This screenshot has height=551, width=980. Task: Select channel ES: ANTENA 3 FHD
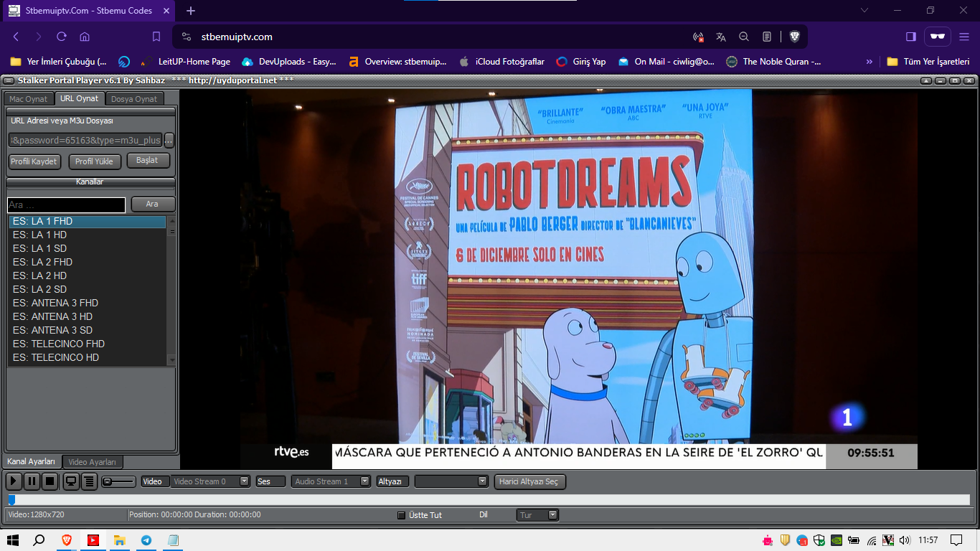click(88, 303)
